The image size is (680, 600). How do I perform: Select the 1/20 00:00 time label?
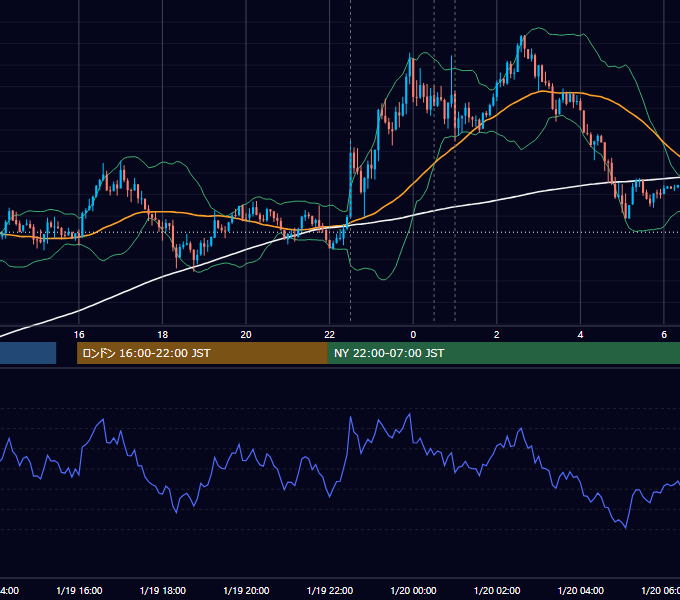(x=413, y=590)
